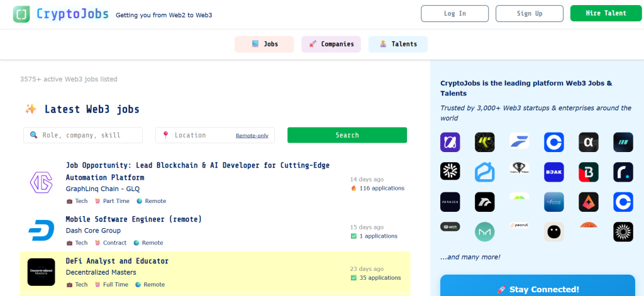
Task: Click the Part Time tag on GraphLinq job
Action: pyautogui.click(x=112, y=201)
